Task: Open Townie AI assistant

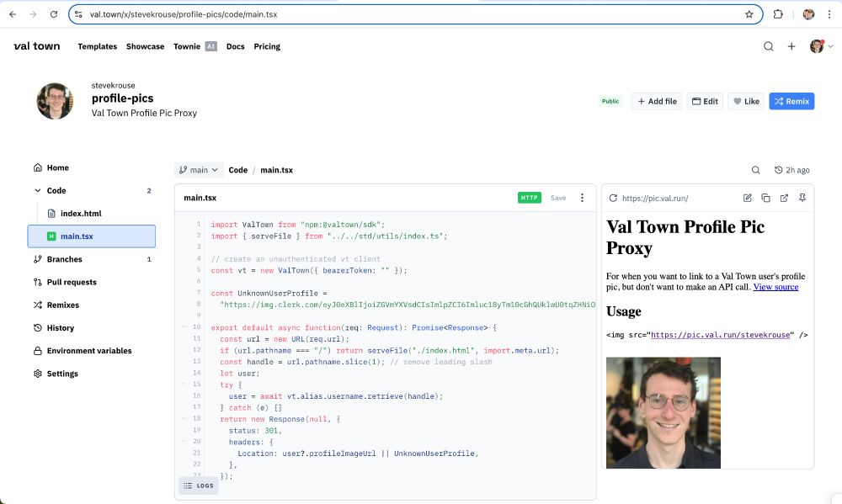Action: coord(195,46)
